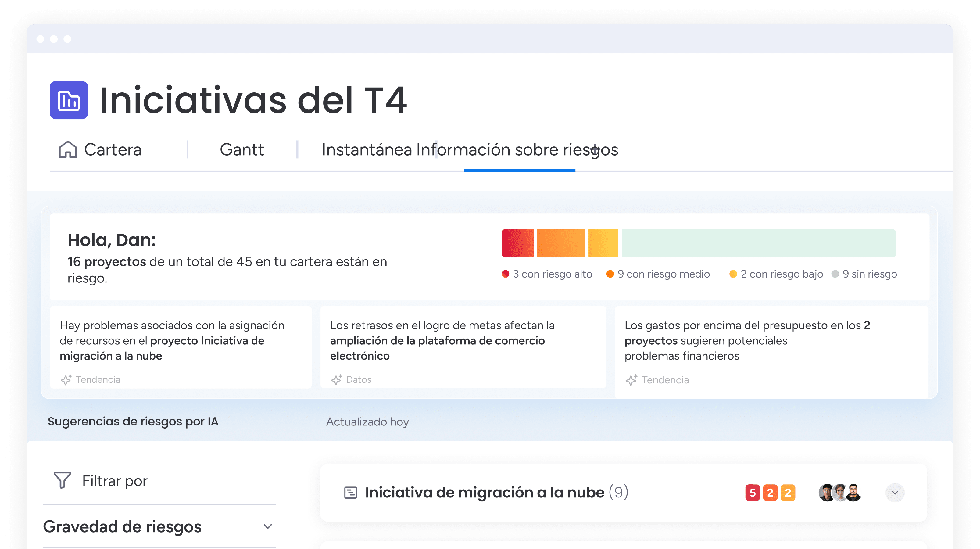Click the Iniciativas del T4 title

[x=253, y=100]
